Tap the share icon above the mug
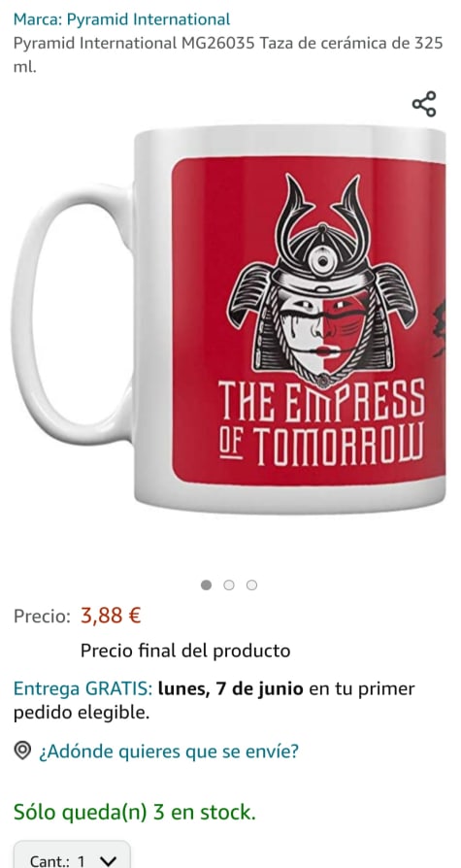The image size is (461, 868). pyautogui.click(x=424, y=104)
